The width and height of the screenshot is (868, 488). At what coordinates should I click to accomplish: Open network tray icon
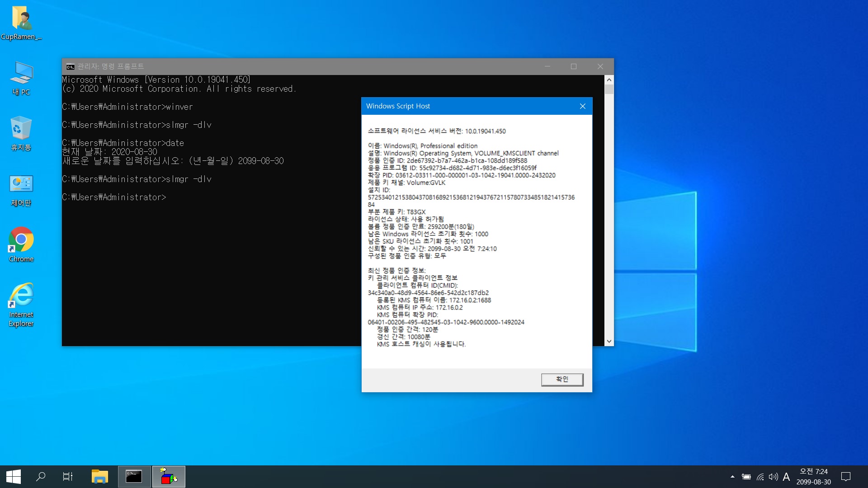[x=760, y=477]
